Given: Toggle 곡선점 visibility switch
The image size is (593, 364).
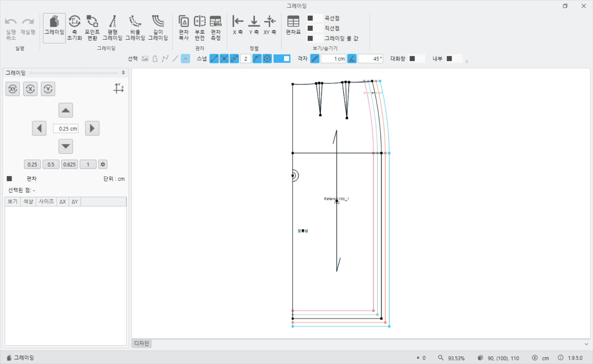Looking at the screenshot, I should coord(315,18).
